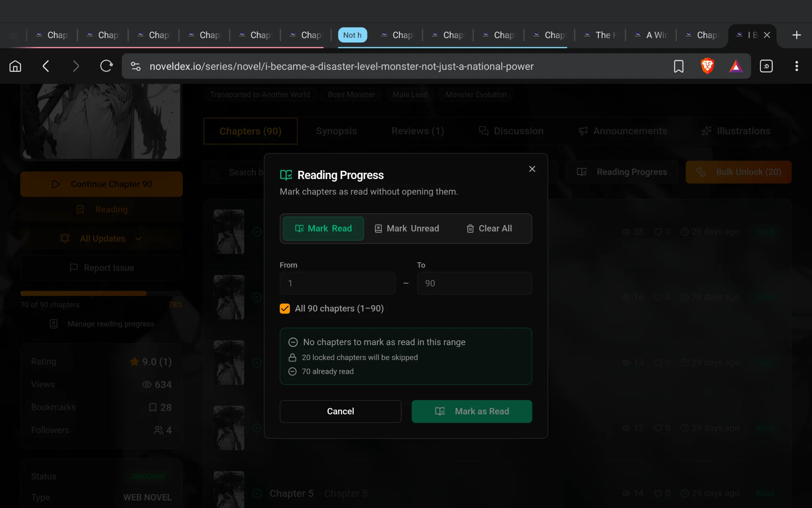The image size is (812, 508).
Task: Open the Announcements tab
Action: tap(622, 131)
